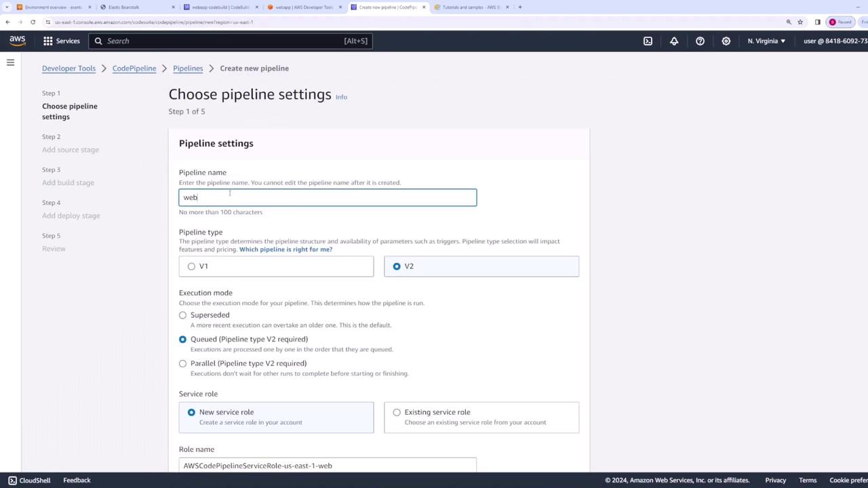Click the 'Review' step label
The image size is (868, 488).
point(54,249)
